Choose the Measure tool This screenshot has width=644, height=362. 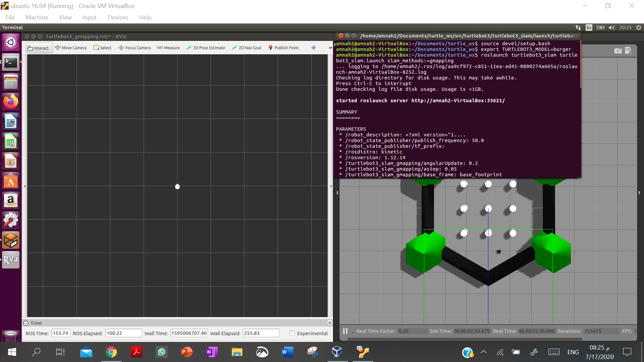click(168, 48)
